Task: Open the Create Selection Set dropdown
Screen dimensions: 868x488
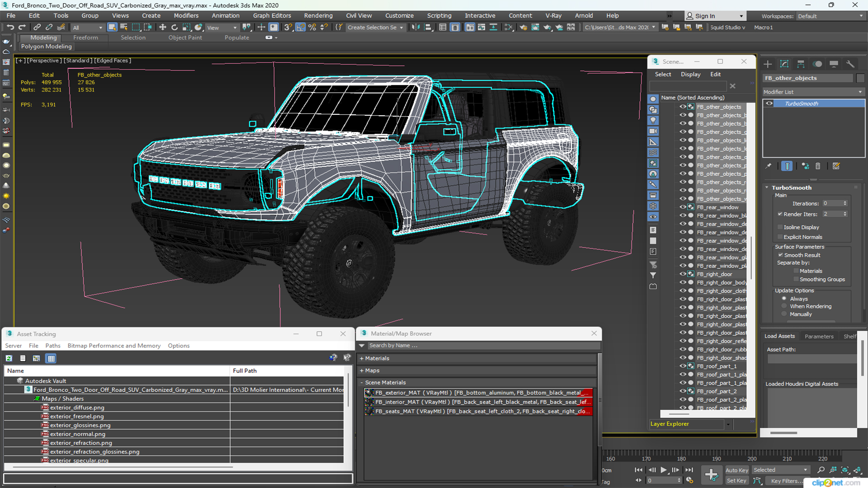Action: (375, 28)
